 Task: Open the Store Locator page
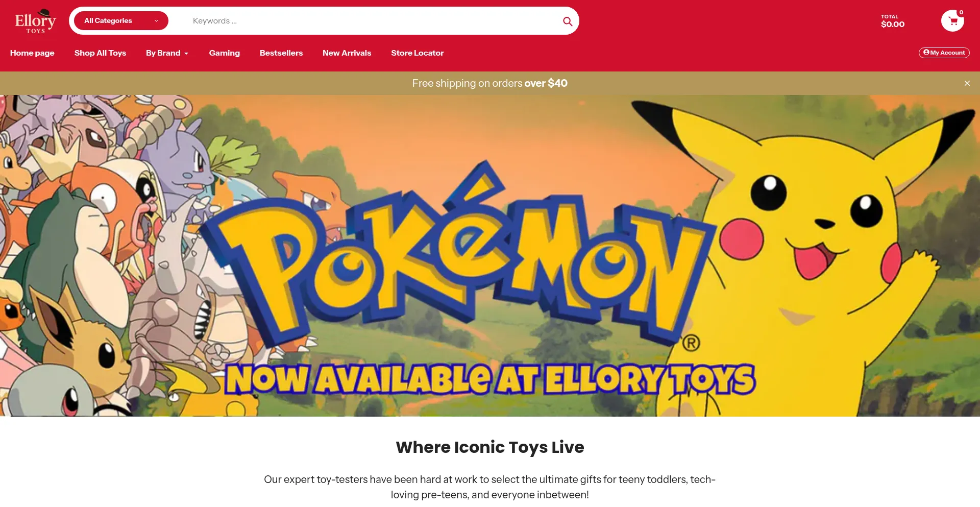coord(418,53)
